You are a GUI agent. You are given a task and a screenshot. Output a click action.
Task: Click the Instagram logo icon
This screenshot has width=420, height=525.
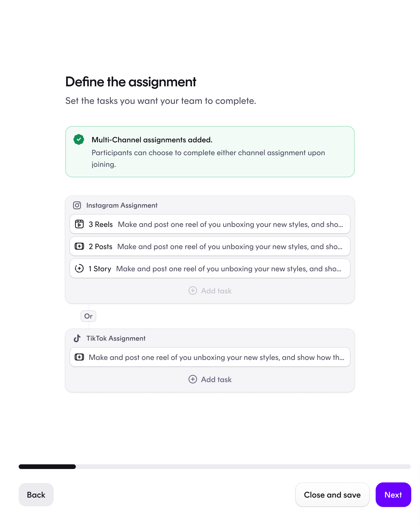click(x=77, y=205)
